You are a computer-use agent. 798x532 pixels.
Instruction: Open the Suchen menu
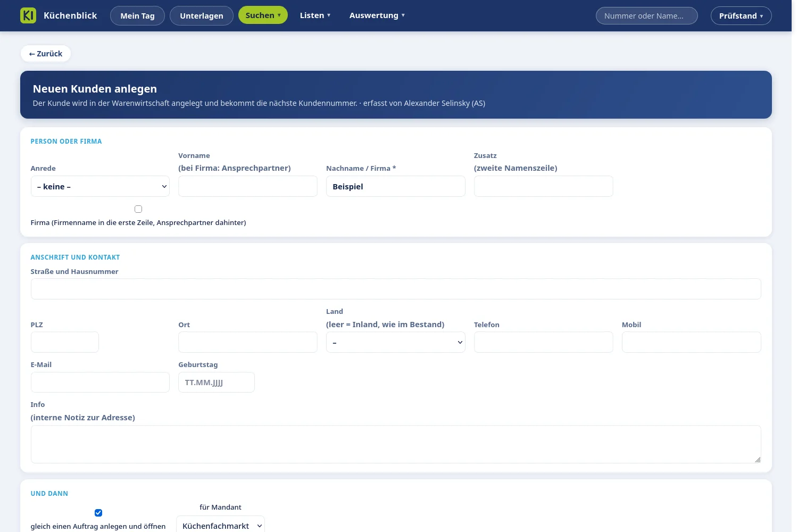(x=263, y=15)
